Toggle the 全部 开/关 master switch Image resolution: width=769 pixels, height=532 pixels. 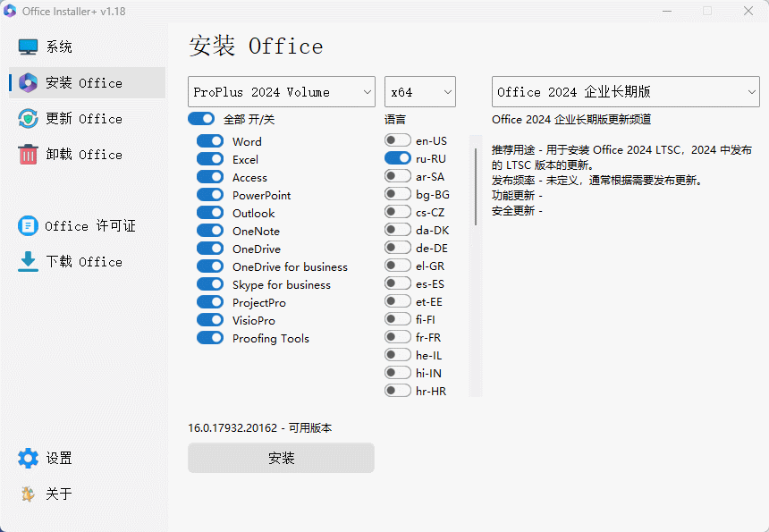(201, 119)
